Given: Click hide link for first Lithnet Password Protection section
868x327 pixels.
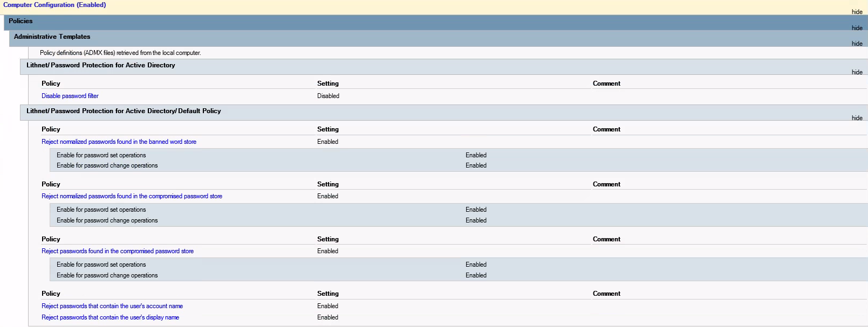Looking at the screenshot, I should point(857,72).
